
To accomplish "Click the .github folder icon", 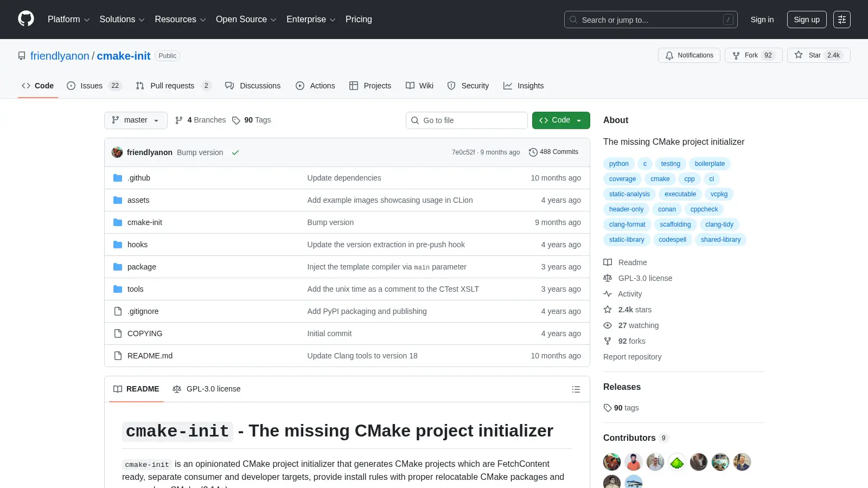I will coord(118,178).
